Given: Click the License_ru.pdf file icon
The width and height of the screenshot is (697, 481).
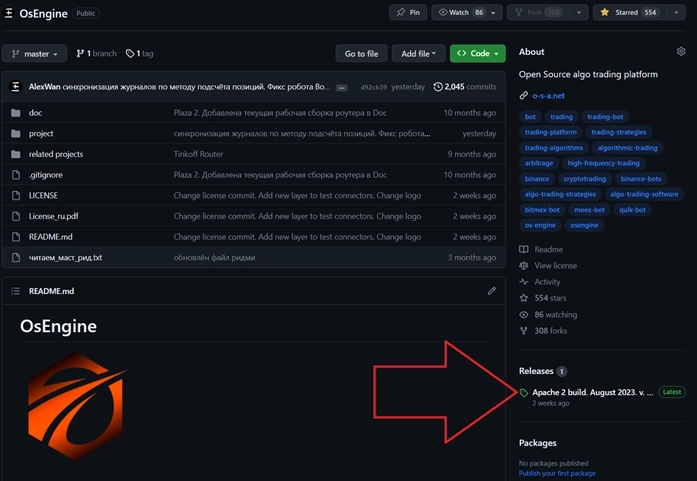Looking at the screenshot, I should coord(16,216).
